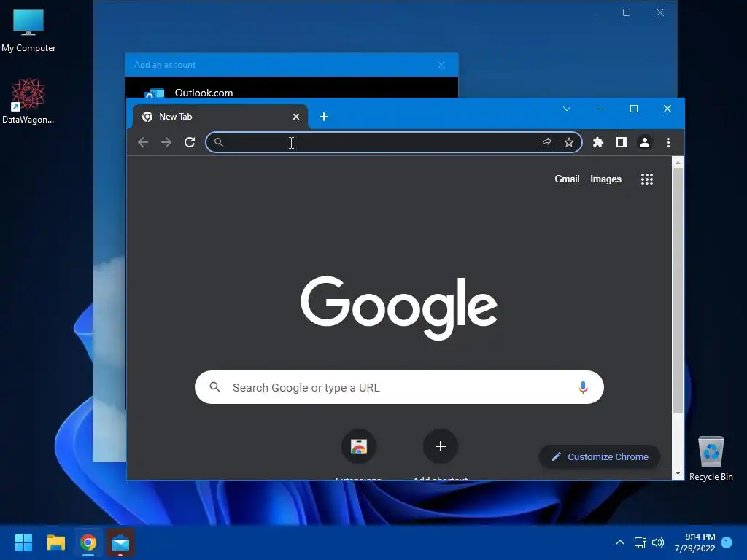Switch to Mail app on taskbar

[120, 542]
